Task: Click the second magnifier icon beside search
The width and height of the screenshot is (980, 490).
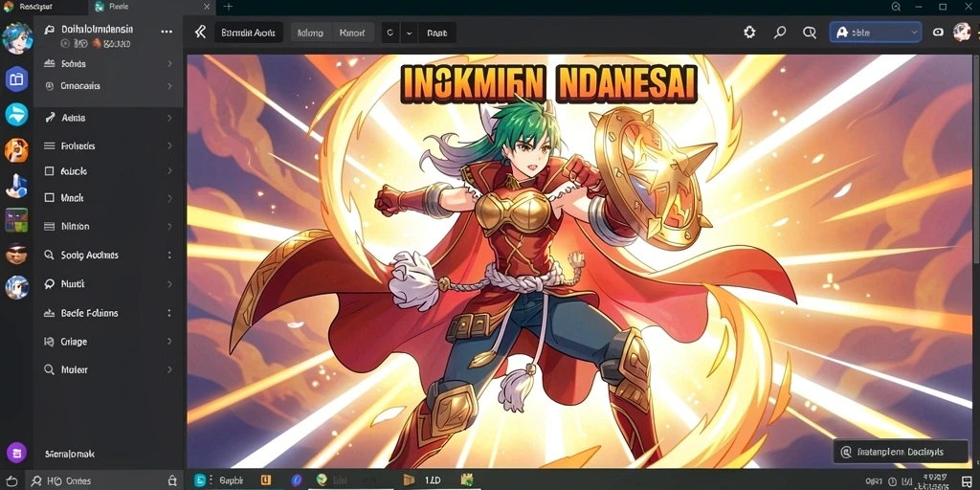Action: click(810, 33)
